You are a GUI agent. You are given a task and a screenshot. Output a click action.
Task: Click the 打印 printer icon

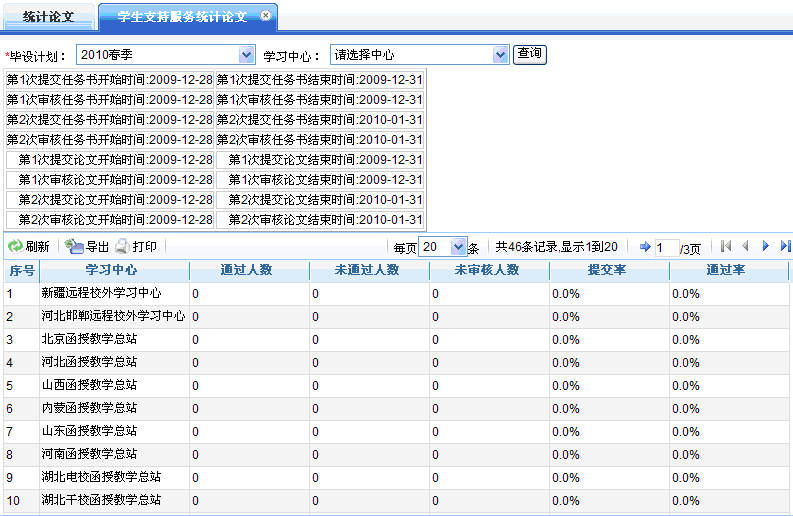[122, 246]
